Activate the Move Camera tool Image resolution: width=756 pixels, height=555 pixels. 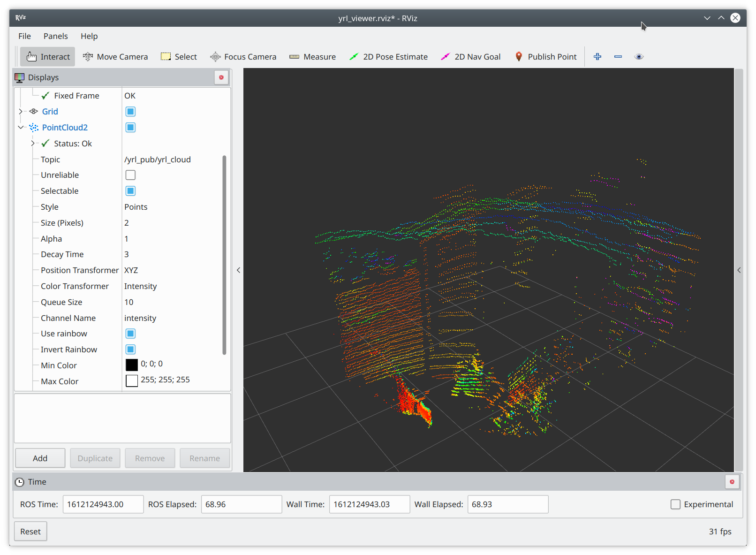(x=115, y=57)
